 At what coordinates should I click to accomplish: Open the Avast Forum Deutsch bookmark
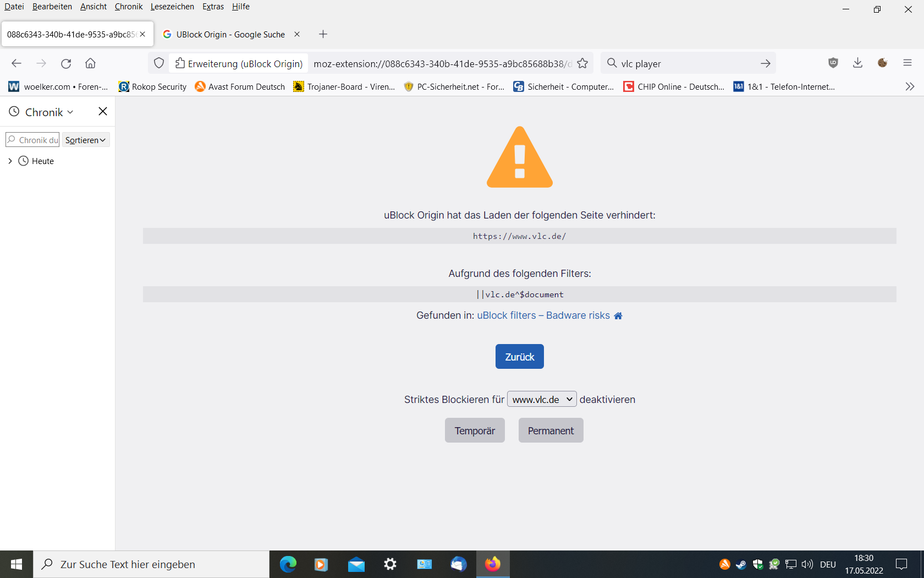(240, 86)
